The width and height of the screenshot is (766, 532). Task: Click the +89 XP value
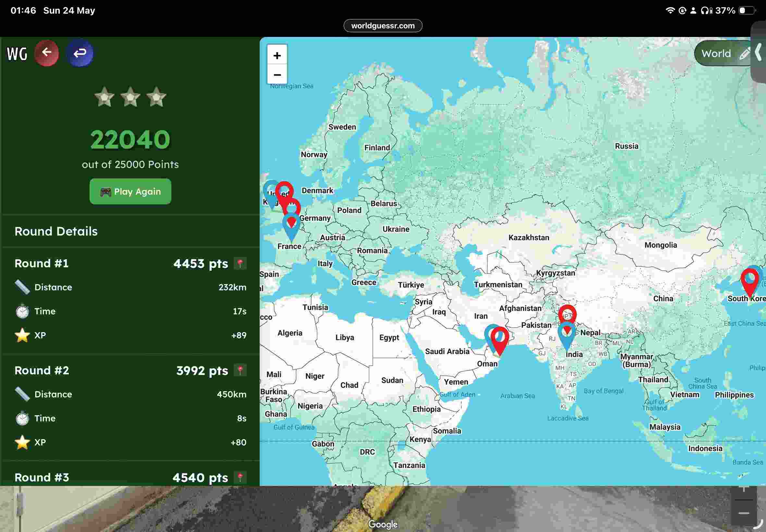click(x=239, y=335)
